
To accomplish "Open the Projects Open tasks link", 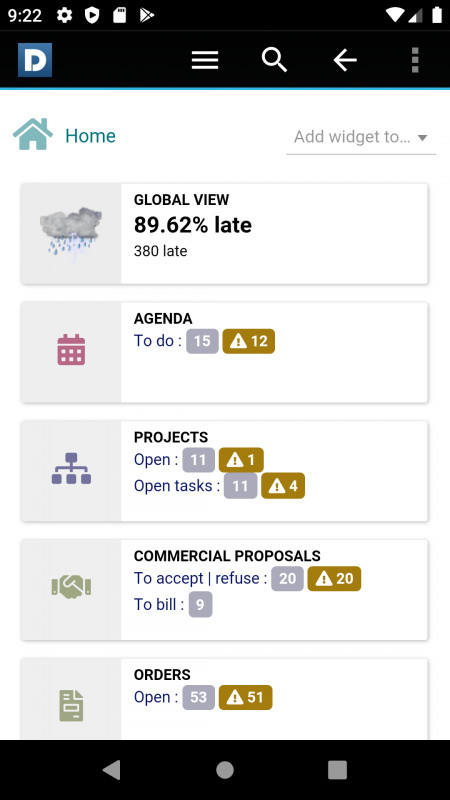I will [177, 486].
